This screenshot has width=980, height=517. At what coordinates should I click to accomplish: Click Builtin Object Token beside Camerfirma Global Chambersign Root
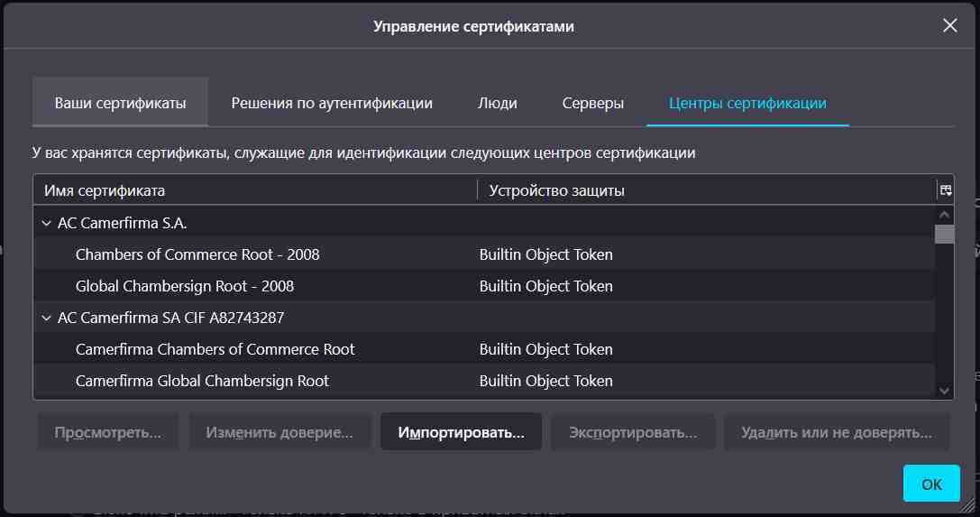tap(545, 381)
